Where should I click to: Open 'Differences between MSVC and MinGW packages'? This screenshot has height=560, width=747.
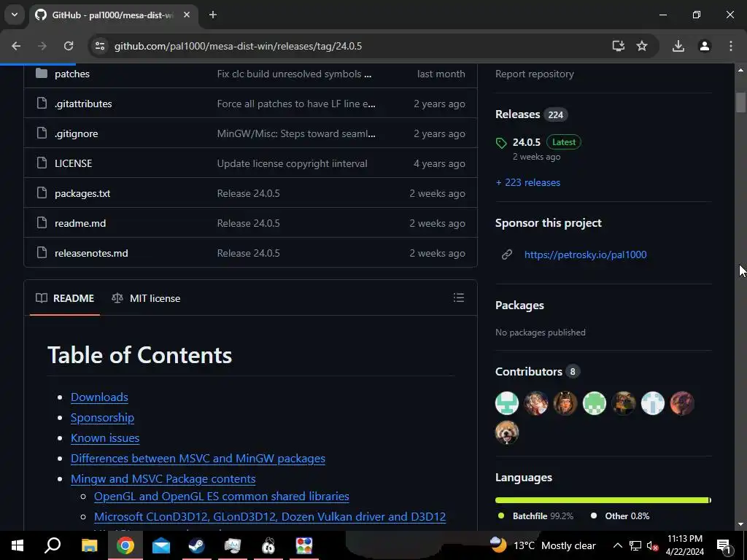pyautogui.click(x=198, y=459)
